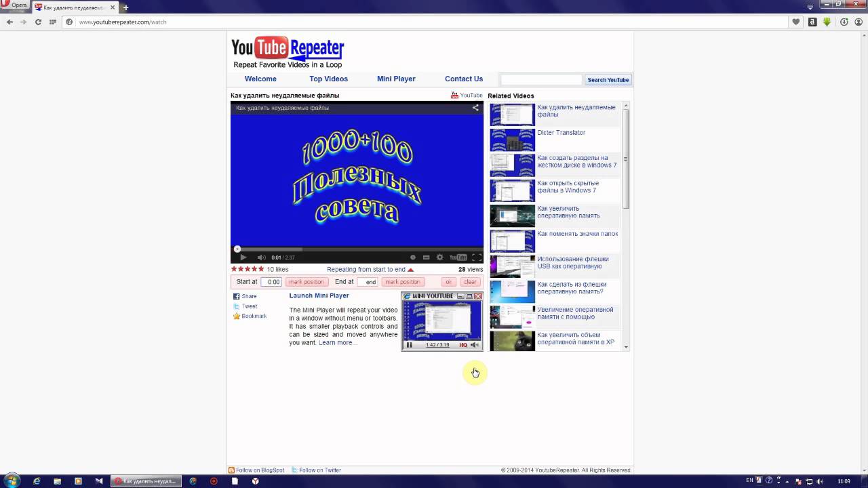Open the Chrome taskbar icon

pos(193,481)
